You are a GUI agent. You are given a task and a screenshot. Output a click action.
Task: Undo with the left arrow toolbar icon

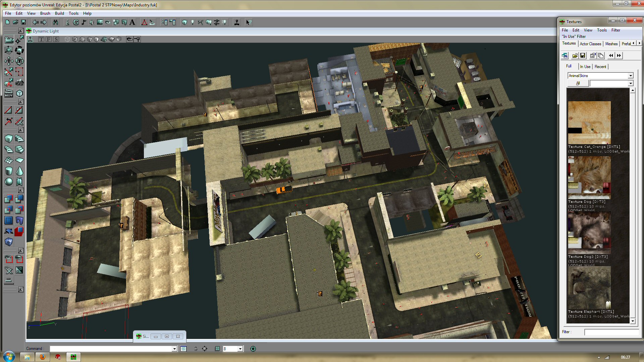36,22
